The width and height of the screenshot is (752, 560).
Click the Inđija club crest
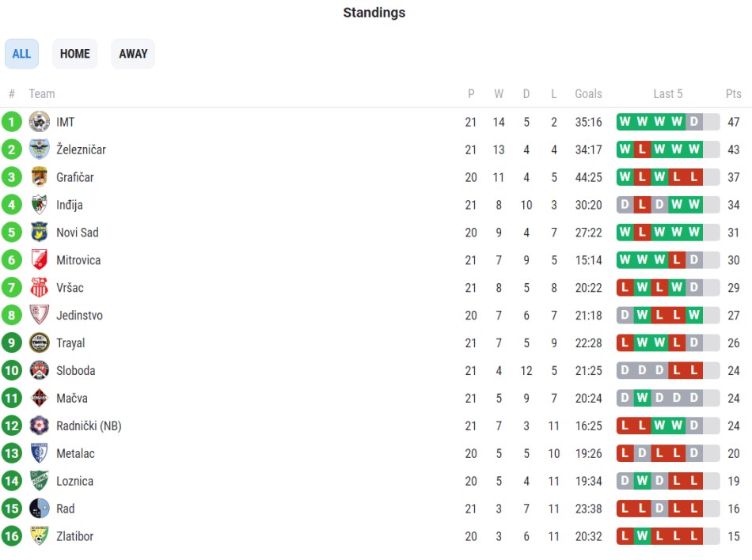click(x=40, y=205)
